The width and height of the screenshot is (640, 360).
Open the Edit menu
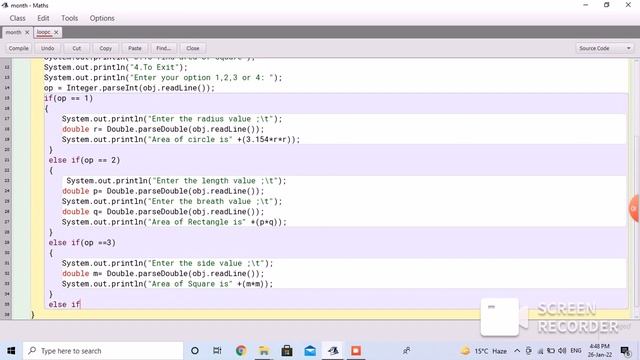pyautogui.click(x=43, y=18)
